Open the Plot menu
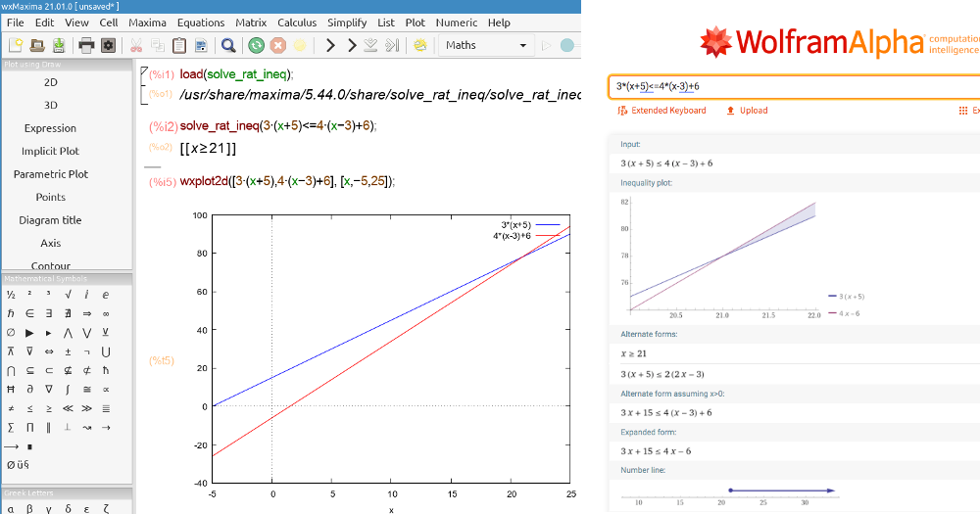This screenshot has height=514, width=980. 415,23
